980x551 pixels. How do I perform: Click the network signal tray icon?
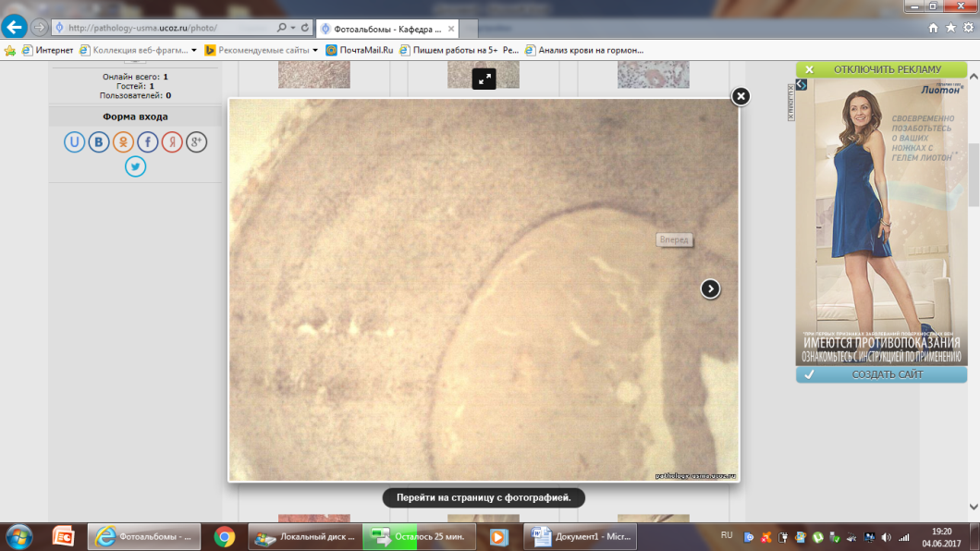(x=904, y=537)
